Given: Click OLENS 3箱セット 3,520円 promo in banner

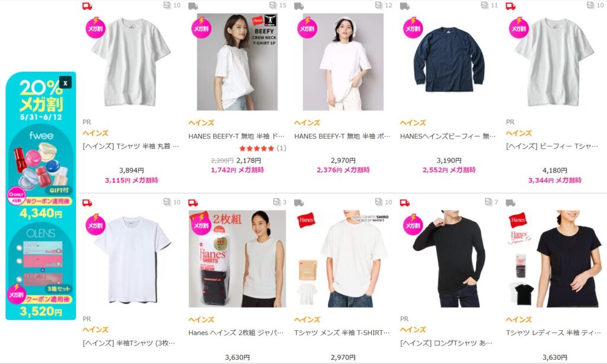Looking at the screenshot, I should point(41,272).
